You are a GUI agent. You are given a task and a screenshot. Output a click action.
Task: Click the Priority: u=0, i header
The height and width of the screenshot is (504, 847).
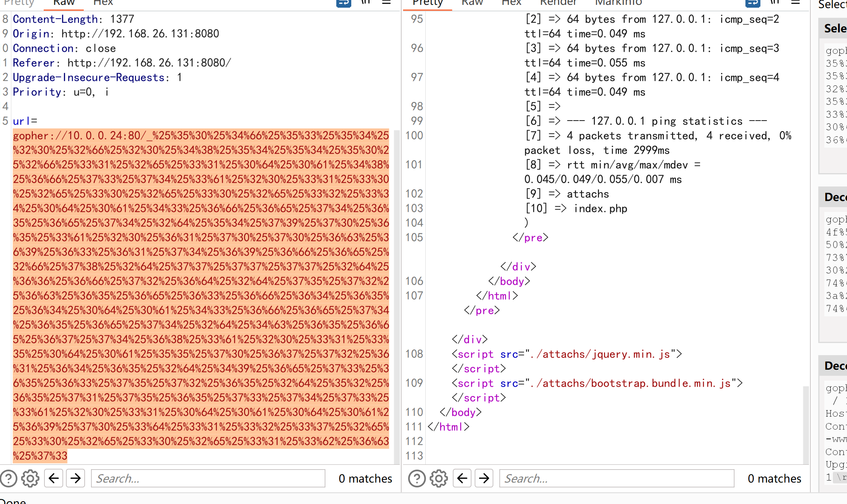(x=61, y=92)
